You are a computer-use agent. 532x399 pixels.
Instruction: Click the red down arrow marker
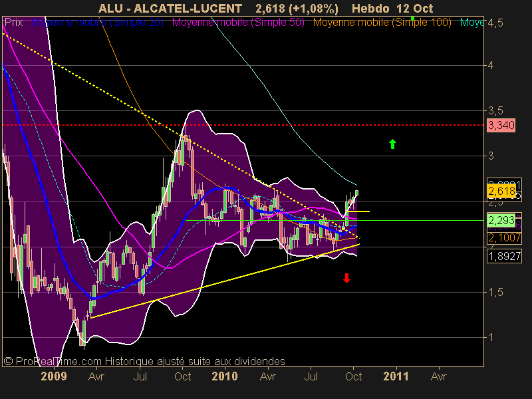click(x=346, y=278)
